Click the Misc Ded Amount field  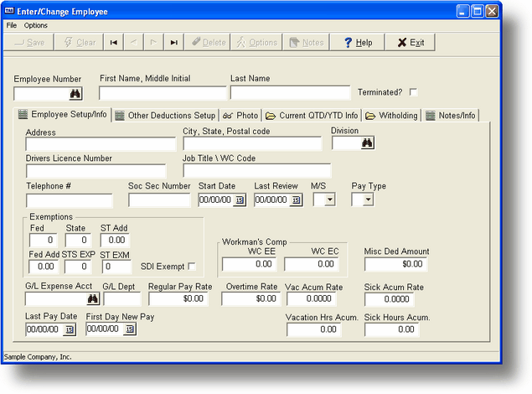pos(396,264)
